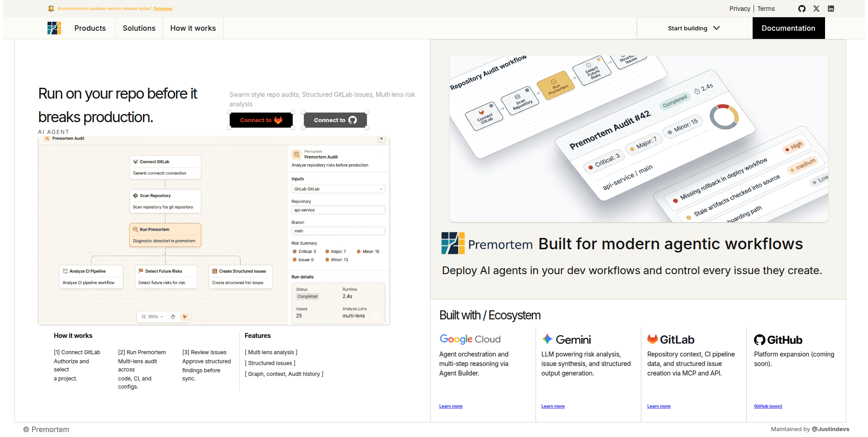The height and width of the screenshot is (437, 868).
Task: Go to the How it works nav item
Action: click(193, 28)
